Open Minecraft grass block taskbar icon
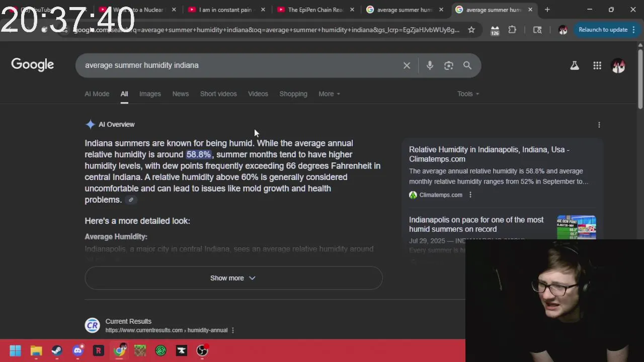Screen dimensions: 644x362 [x=140, y=350]
